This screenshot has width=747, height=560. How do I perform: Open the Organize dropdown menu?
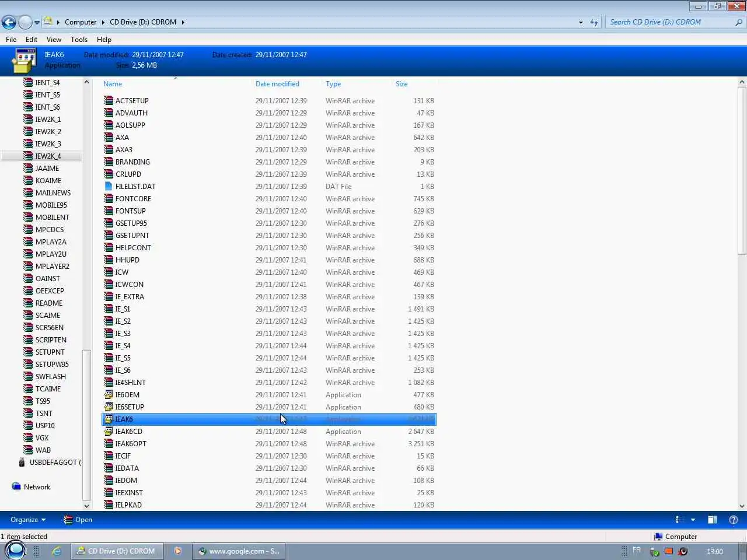pyautogui.click(x=27, y=520)
